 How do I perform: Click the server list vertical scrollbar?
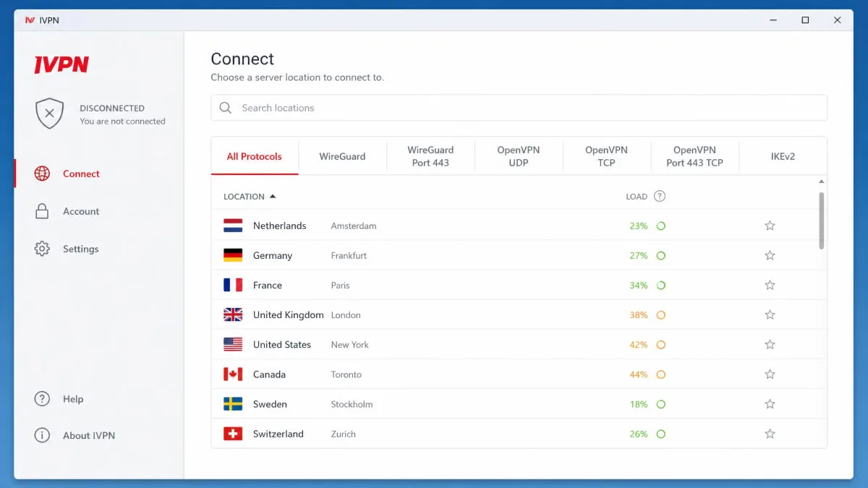(x=821, y=221)
